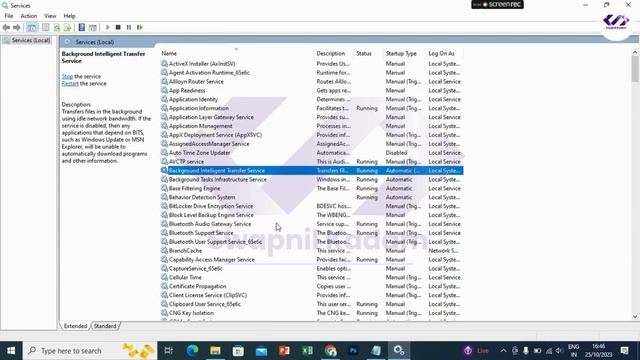Open the Windows Start menu
The width and height of the screenshot is (640, 360).
pyautogui.click(x=11, y=351)
